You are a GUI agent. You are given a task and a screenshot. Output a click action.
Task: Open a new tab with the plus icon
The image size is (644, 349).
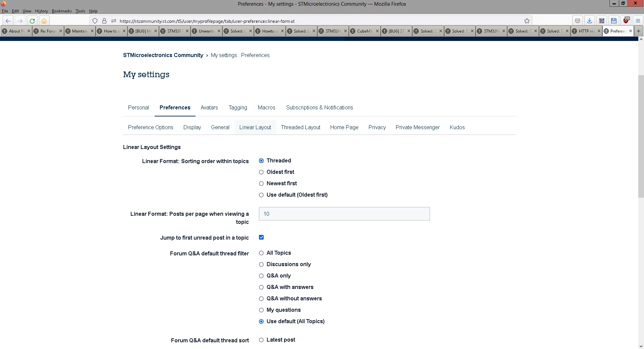(x=639, y=31)
